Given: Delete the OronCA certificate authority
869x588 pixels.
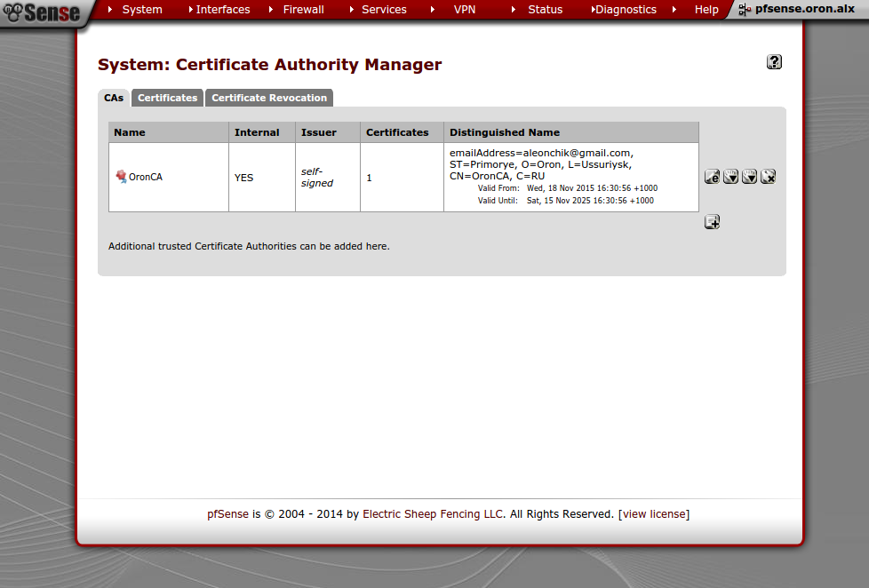Looking at the screenshot, I should [x=768, y=177].
